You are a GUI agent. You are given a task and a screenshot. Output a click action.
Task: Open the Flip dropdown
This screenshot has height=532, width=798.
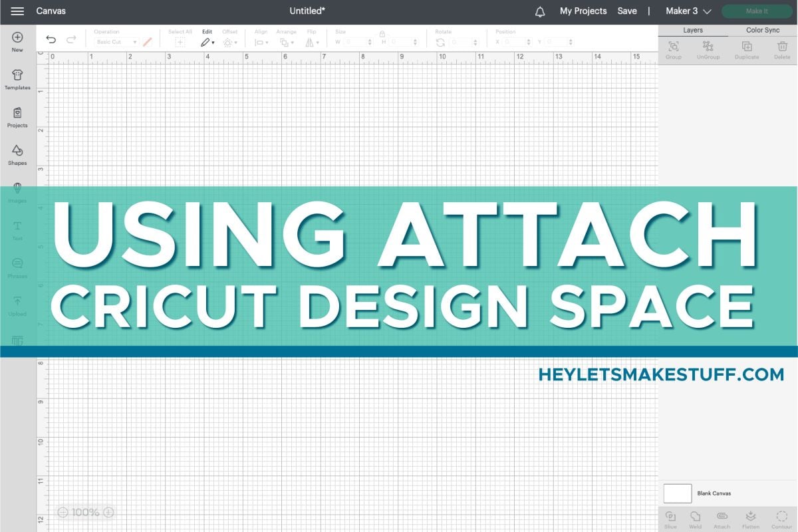pyautogui.click(x=311, y=42)
